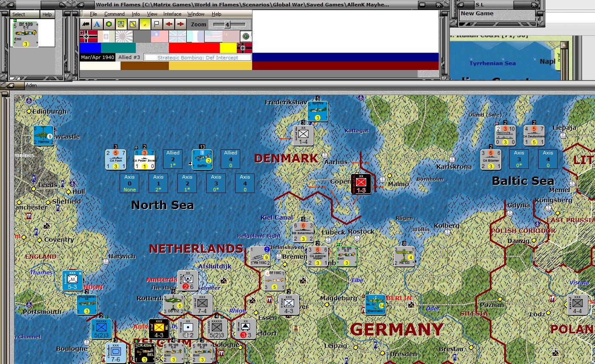Select the black 1-3 unit at Copenhagen
This screenshot has width=595, height=364.
point(361,184)
